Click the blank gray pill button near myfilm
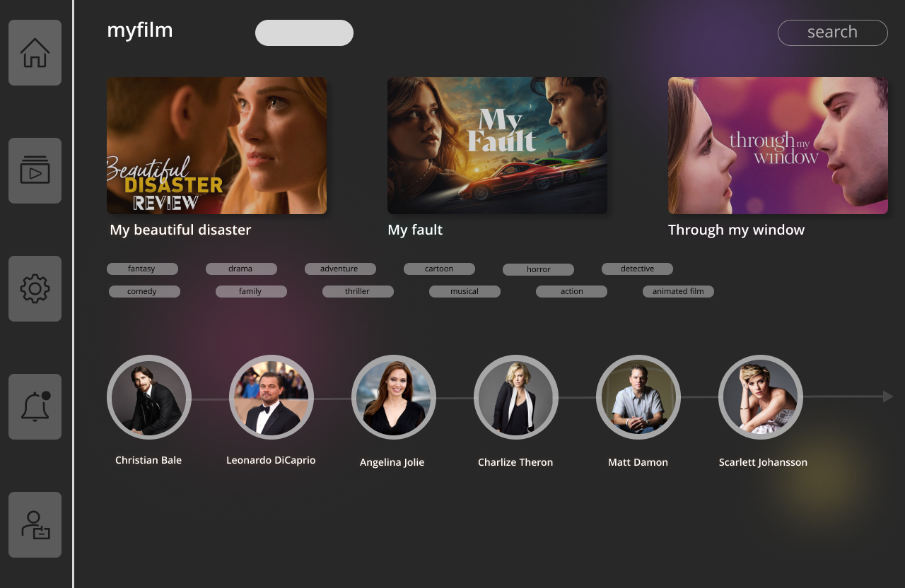This screenshot has width=905, height=588. coord(304,33)
